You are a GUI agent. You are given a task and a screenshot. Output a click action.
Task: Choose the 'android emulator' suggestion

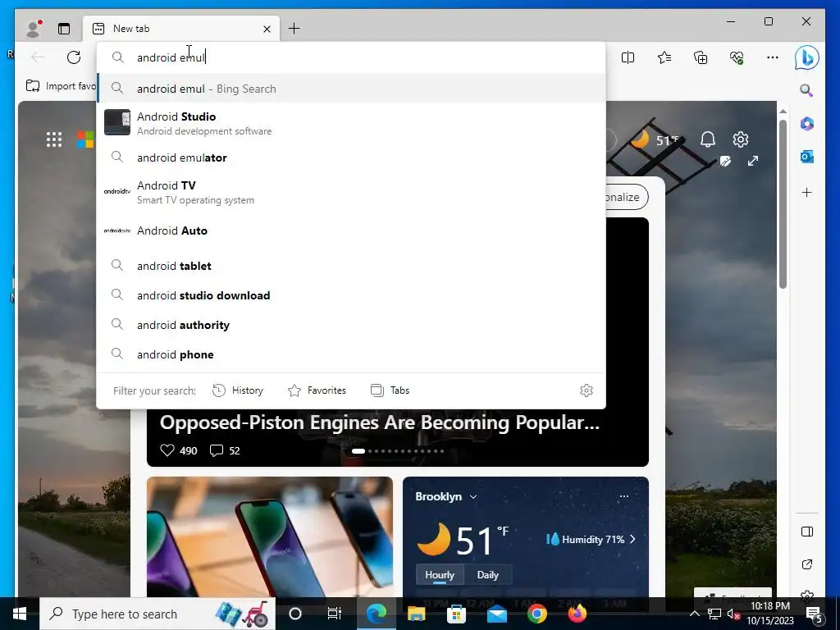click(x=351, y=157)
